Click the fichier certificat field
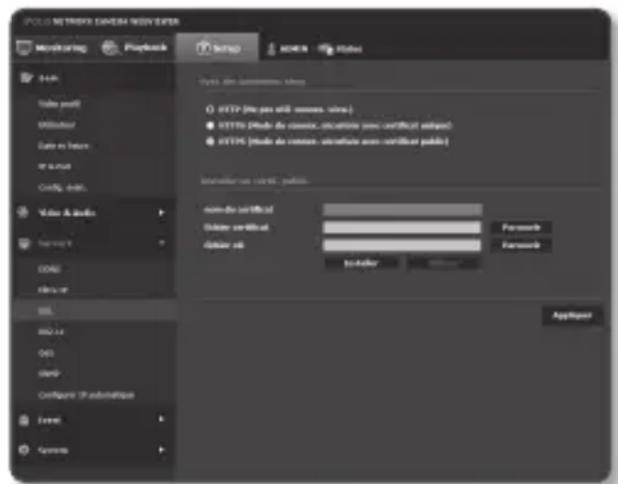The height and width of the screenshot is (484, 618). 402,227
